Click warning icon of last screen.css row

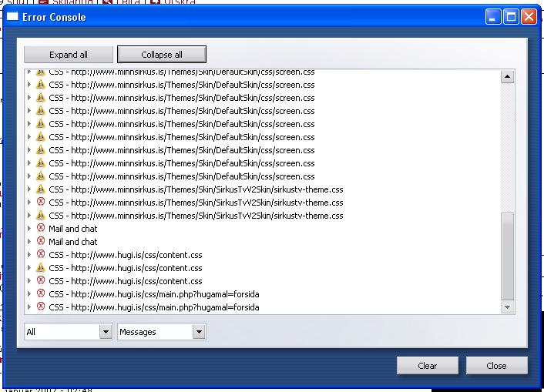[x=41, y=176]
